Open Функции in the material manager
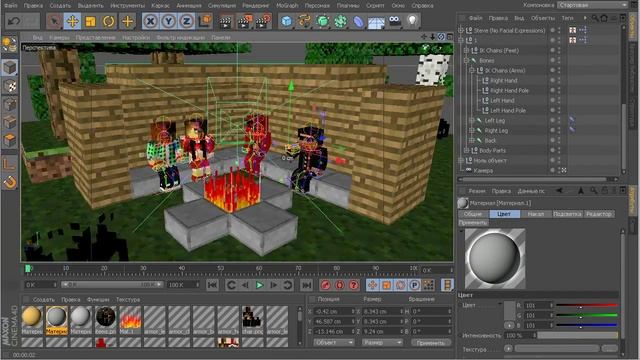The width and height of the screenshot is (640, 360). coord(98,299)
